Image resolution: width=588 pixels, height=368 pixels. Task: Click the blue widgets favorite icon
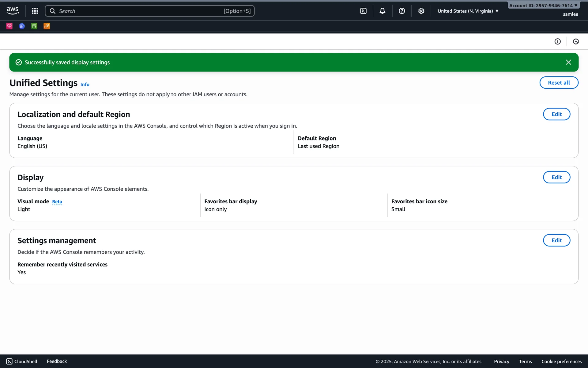(x=22, y=26)
